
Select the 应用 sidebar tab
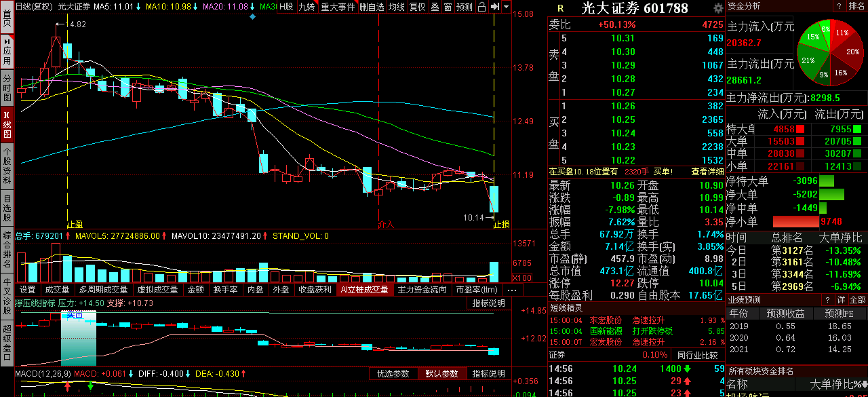[x=7, y=52]
